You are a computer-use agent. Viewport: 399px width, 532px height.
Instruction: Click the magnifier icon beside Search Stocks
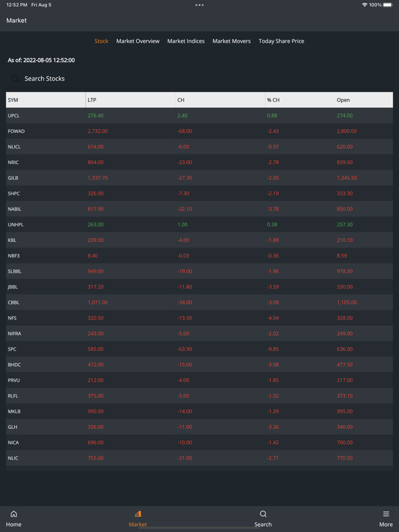(x=15, y=79)
